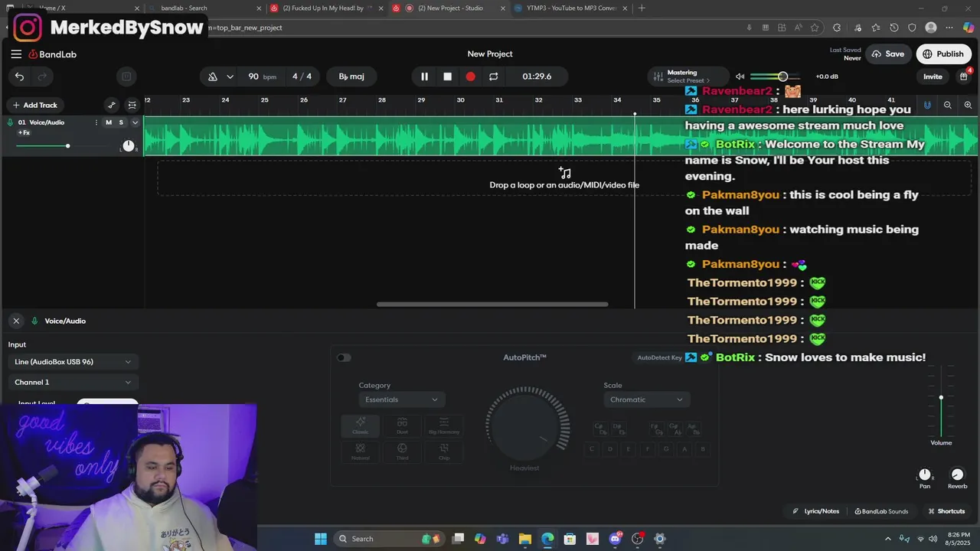Toggle the C note key
Image resolution: width=980 pixels, height=551 pixels.
point(591,449)
